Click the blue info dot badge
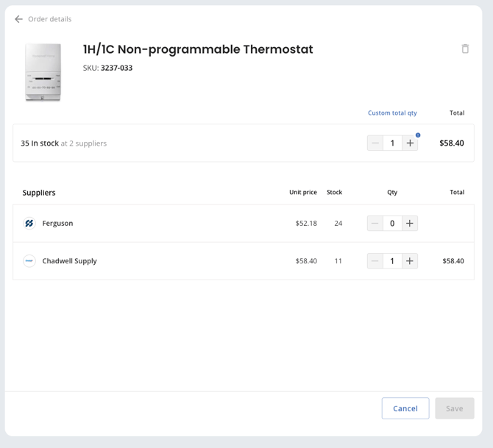 point(418,135)
